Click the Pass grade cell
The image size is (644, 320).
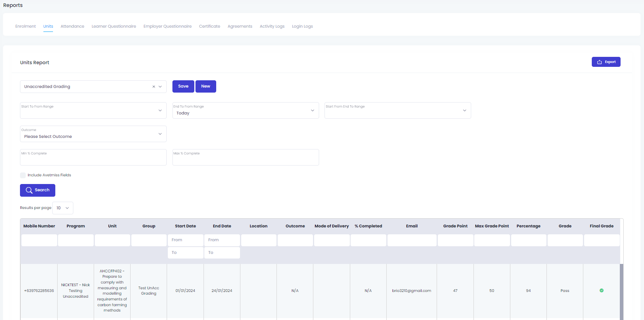(565, 291)
